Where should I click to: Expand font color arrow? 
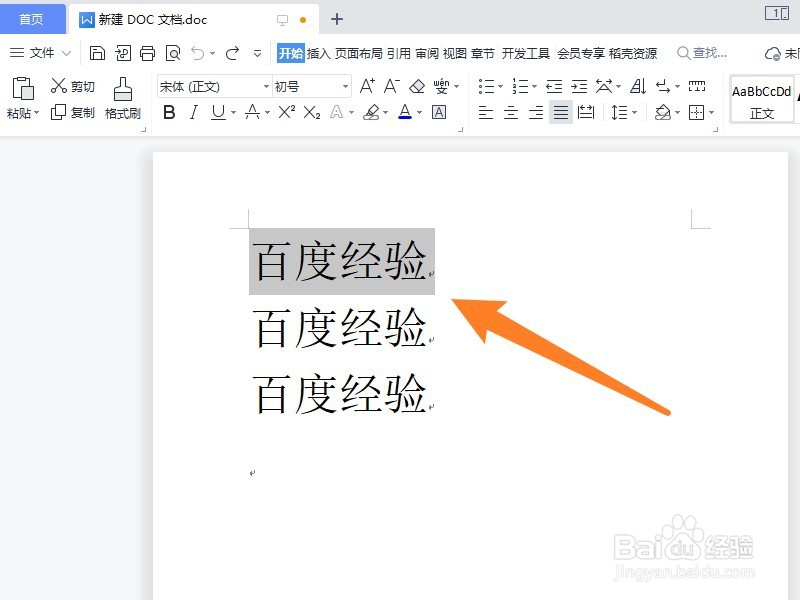coord(419,113)
